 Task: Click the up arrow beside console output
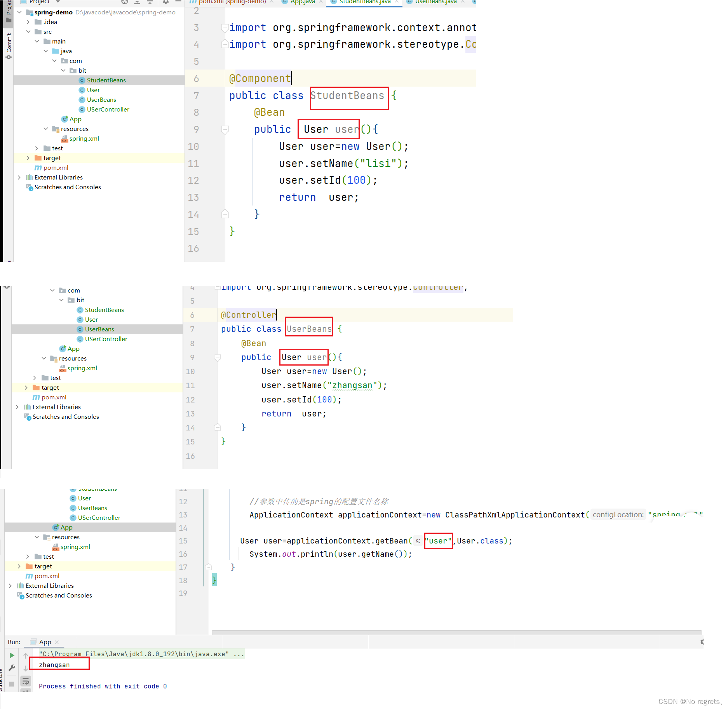(26, 655)
